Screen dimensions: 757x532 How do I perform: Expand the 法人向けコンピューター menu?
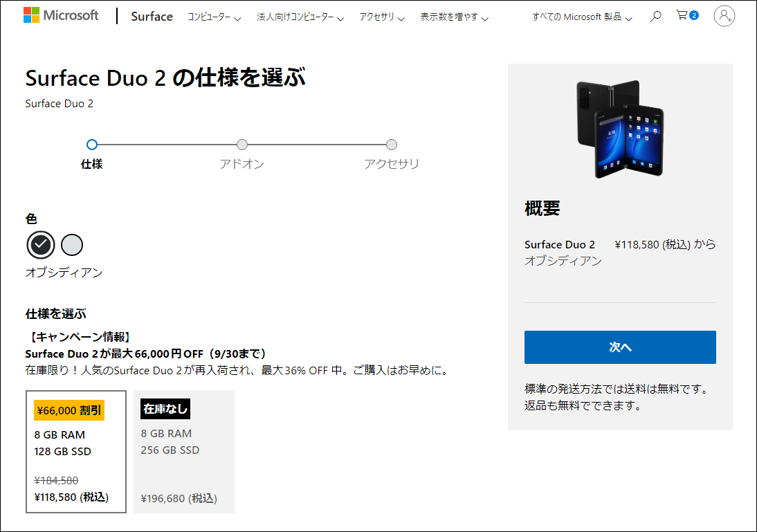(x=300, y=17)
